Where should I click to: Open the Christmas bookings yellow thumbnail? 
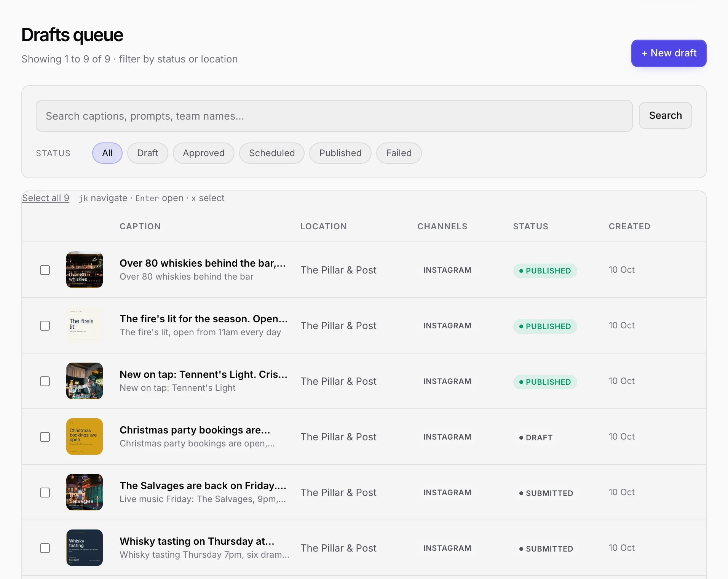coord(85,437)
